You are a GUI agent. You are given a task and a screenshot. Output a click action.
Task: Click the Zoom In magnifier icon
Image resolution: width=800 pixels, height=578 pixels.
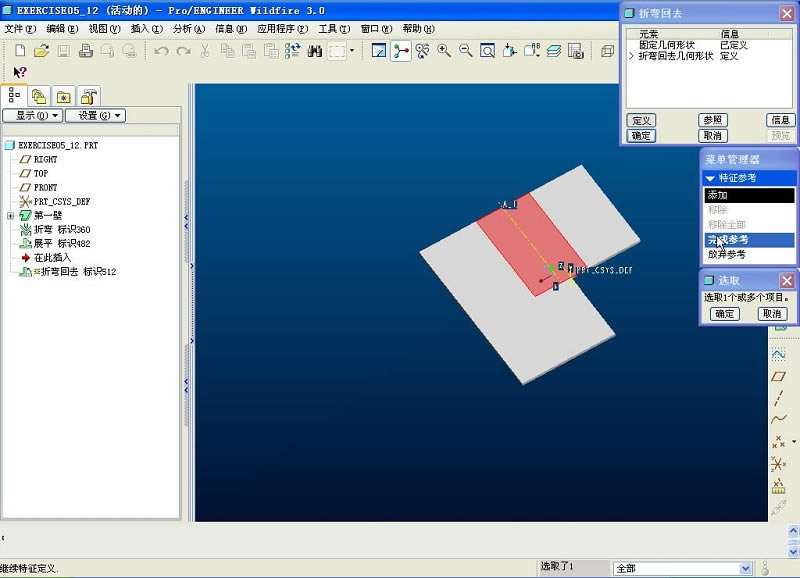pyautogui.click(x=444, y=51)
